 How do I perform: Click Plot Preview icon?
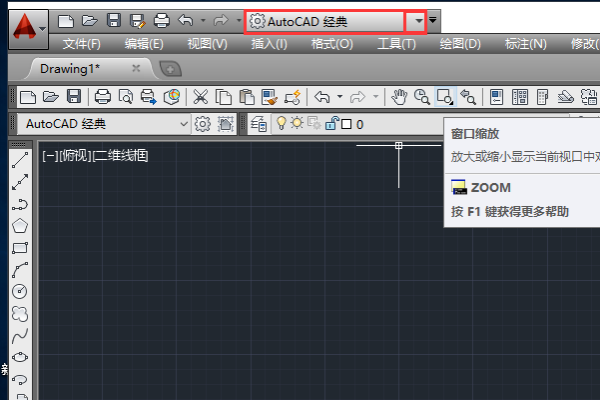click(x=126, y=97)
